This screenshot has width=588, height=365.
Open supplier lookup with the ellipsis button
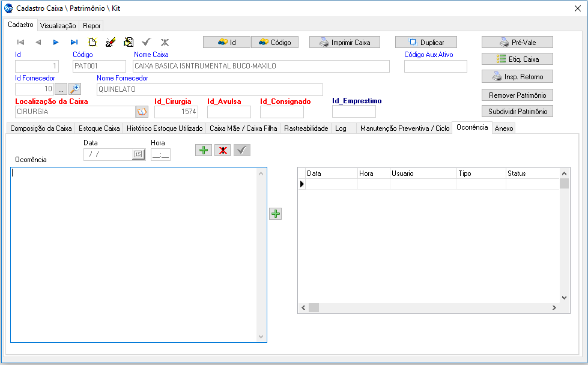[61, 89]
